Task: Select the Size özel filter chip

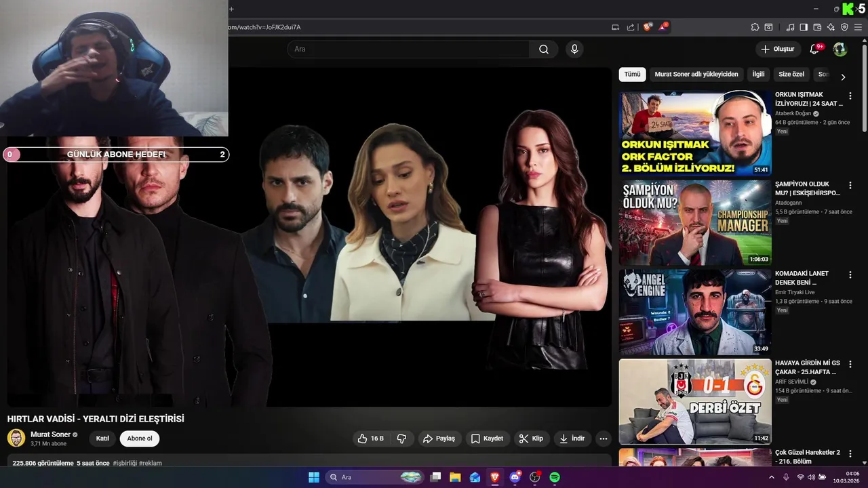Action: point(791,75)
